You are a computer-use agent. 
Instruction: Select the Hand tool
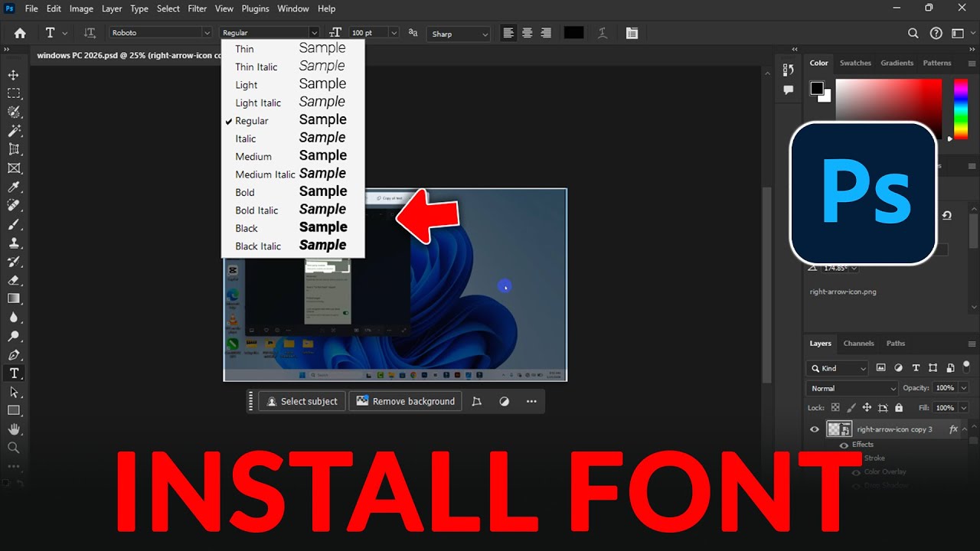pos(14,429)
